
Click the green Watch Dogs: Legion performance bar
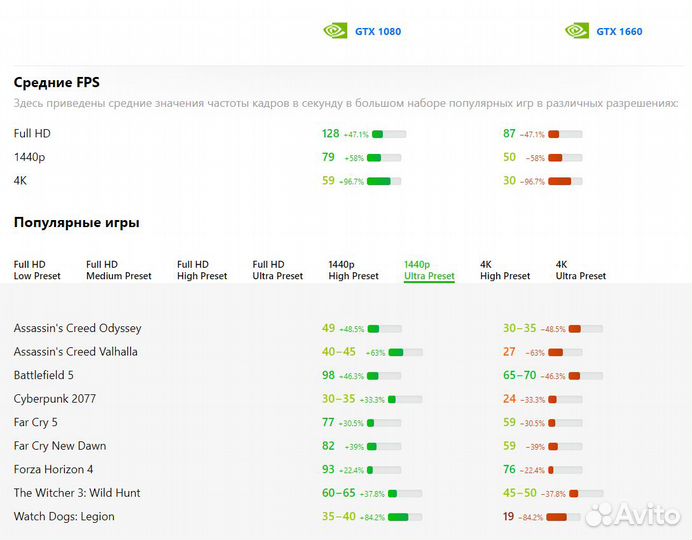coord(405,517)
